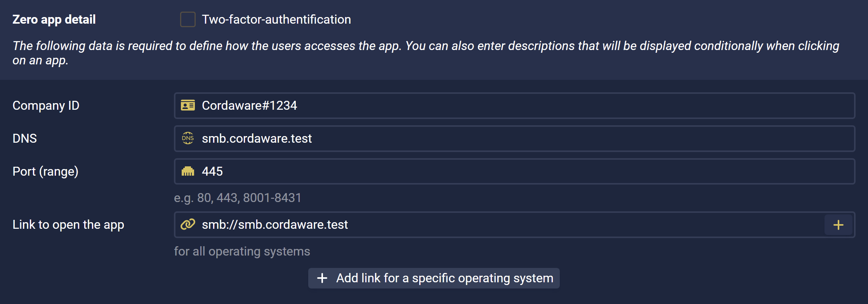The height and width of the screenshot is (304, 868).
Task: Click the port example hint text
Action: [x=238, y=198]
